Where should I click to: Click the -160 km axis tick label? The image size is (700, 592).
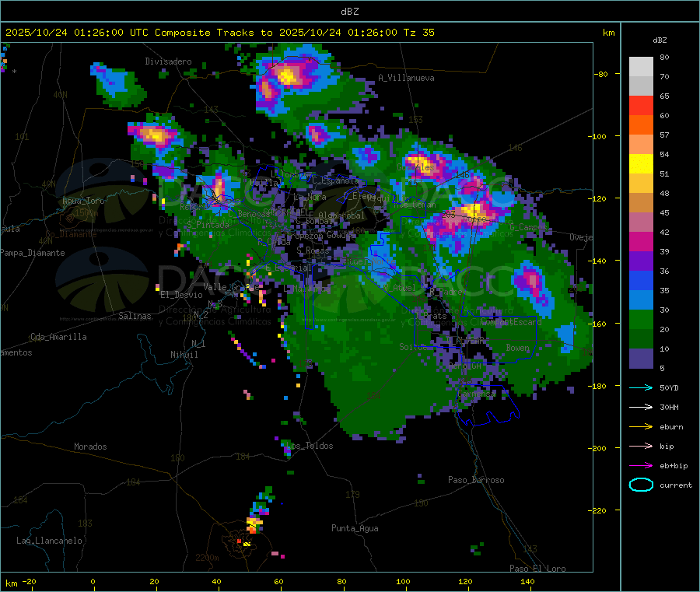(x=600, y=324)
